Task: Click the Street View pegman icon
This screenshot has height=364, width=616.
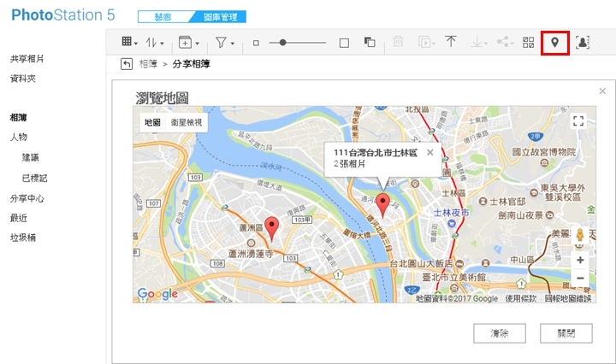Action: coord(580,235)
